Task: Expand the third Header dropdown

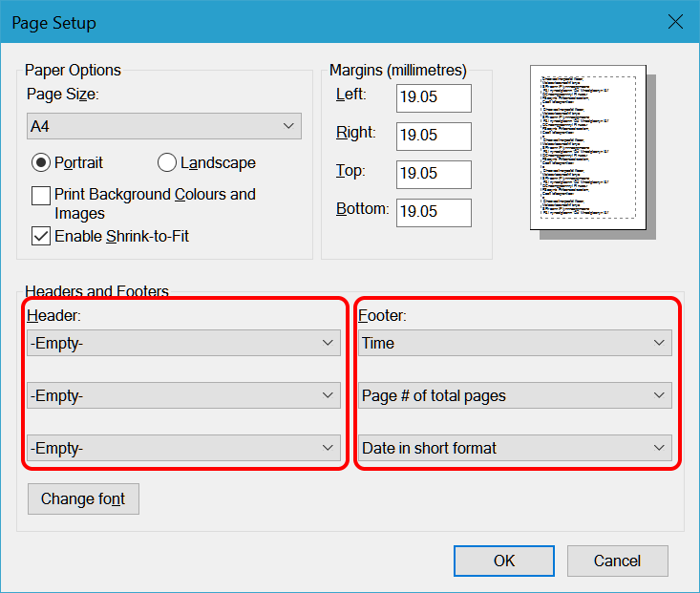Action: click(x=183, y=448)
